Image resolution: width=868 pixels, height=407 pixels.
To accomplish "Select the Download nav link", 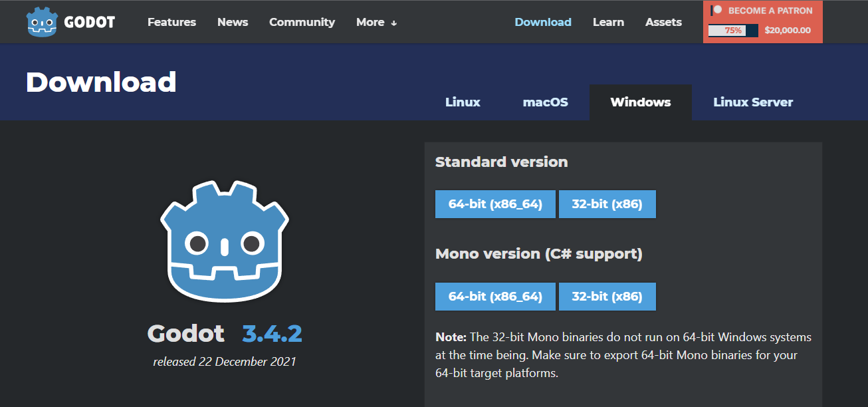I will tap(543, 22).
